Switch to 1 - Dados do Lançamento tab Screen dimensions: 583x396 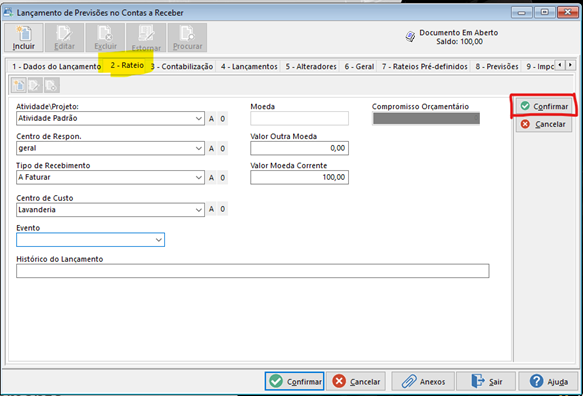[x=56, y=67]
